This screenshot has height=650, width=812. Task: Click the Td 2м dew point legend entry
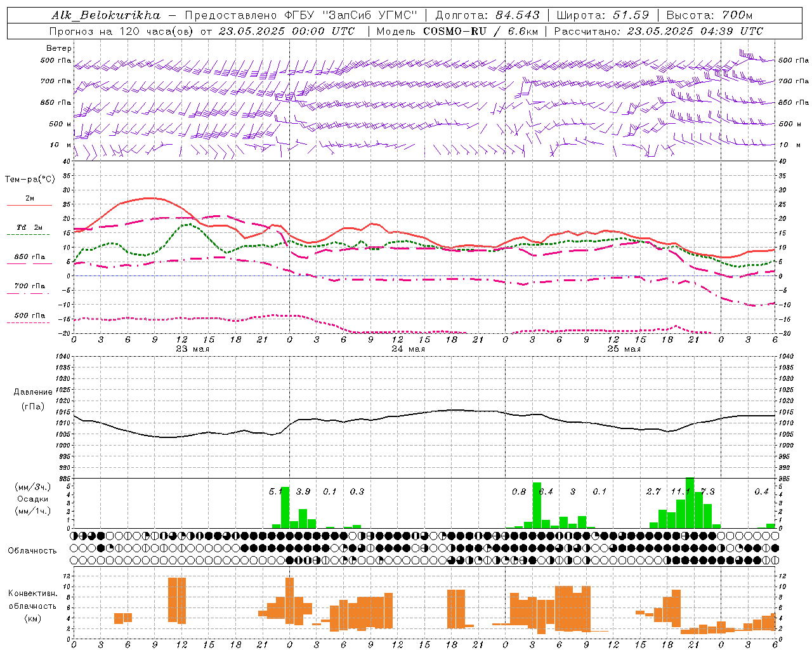pyautogui.click(x=30, y=227)
